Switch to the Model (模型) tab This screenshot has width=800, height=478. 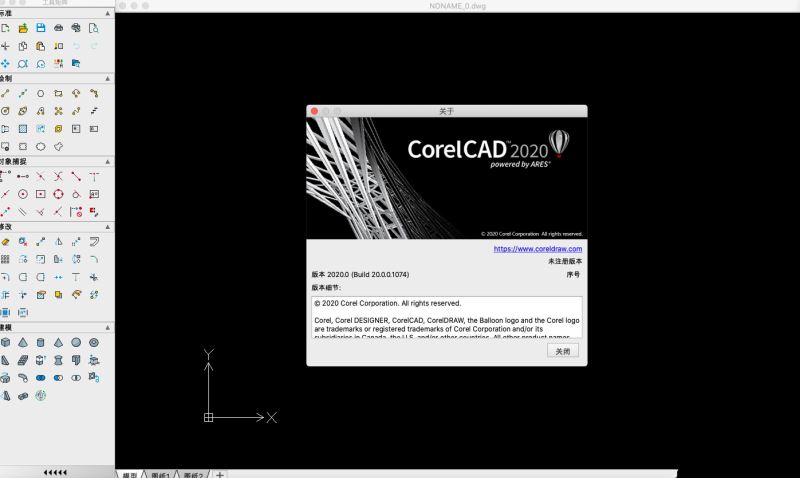130,475
